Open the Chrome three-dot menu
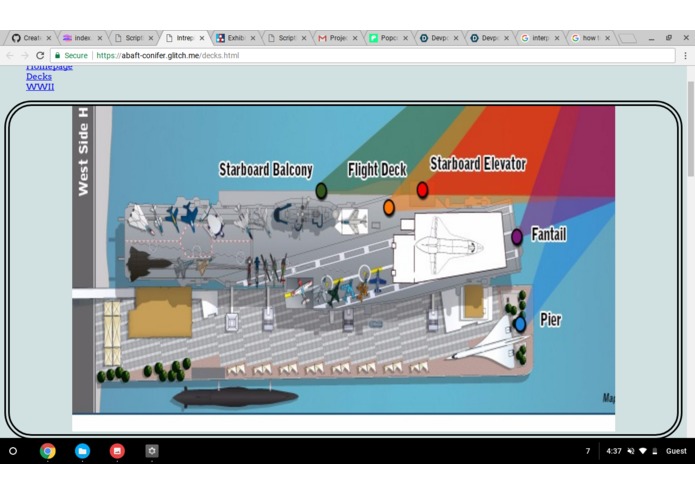This screenshot has height=494, width=695. (685, 55)
